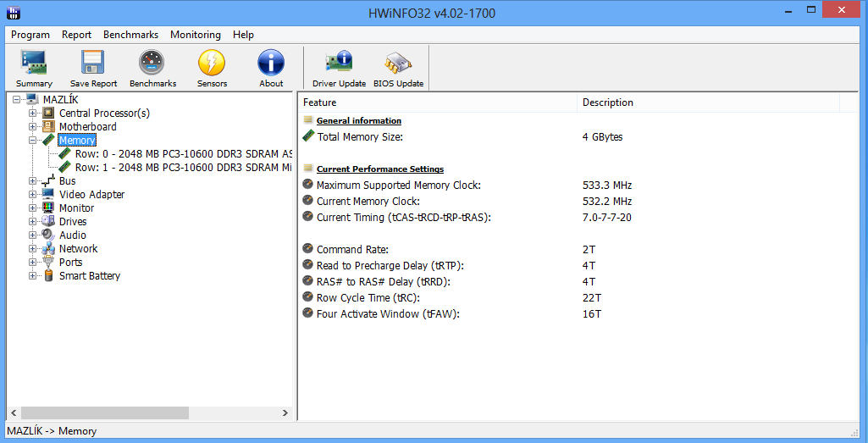868x443 pixels.
Task: Click the Audio speaker tree icon
Action: tap(49, 235)
